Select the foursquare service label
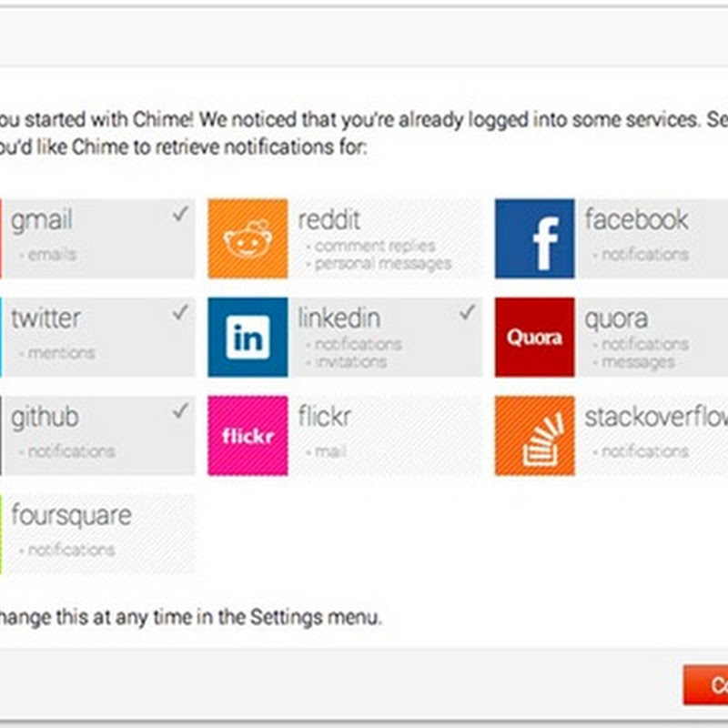The width and height of the screenshot is (728, 728). tap(72, 516)
